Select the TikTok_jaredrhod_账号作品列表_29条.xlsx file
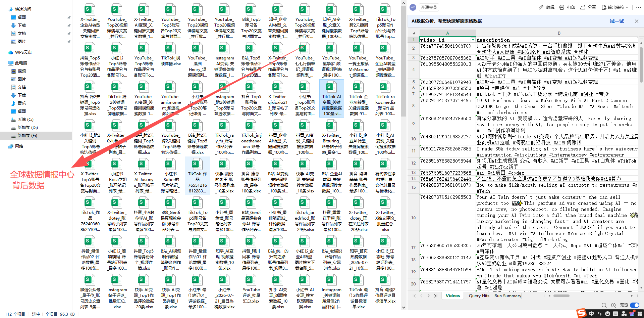This screenshot has width=644, height=318. click(305, 215)
